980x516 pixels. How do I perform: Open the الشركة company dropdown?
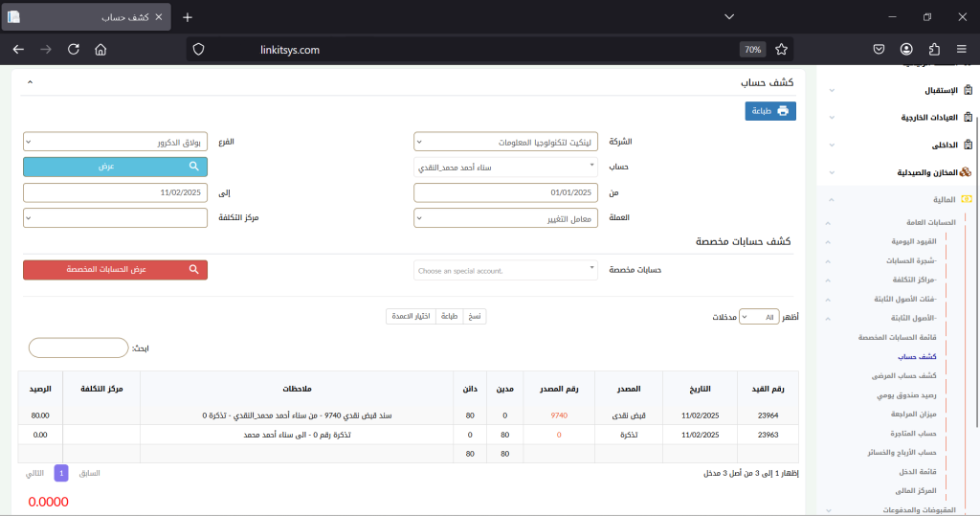click(506, 142)
